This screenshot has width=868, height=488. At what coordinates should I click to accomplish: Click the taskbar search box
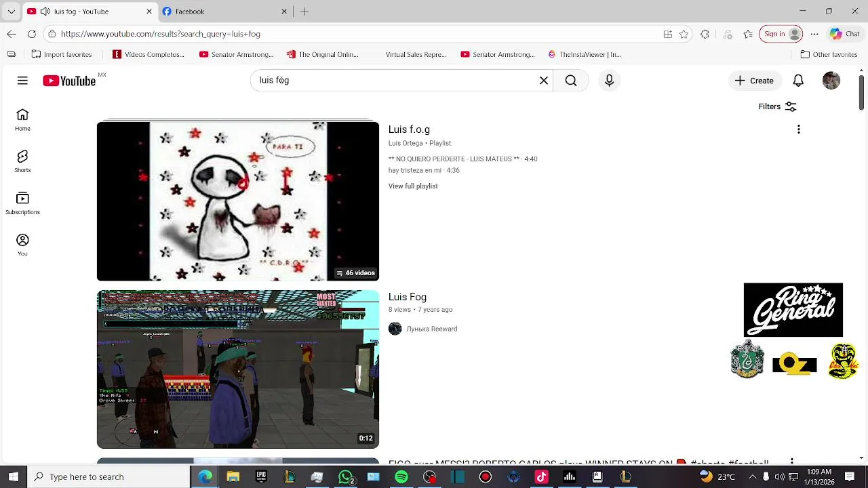click(108, 476)
